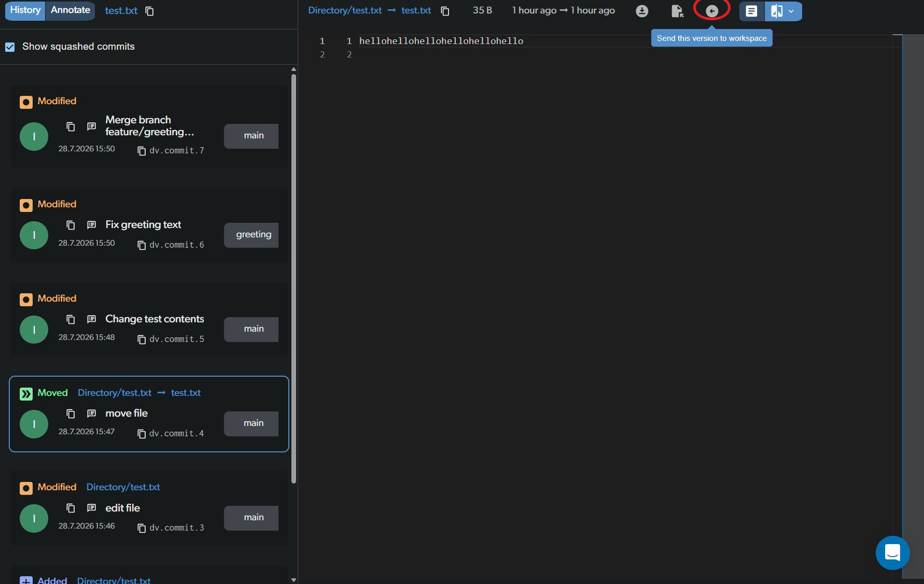The image size is (924, 584).
Task: Copy the dv.commit.4 identifier
Action: pyautogui.click(x=142, y=434)
